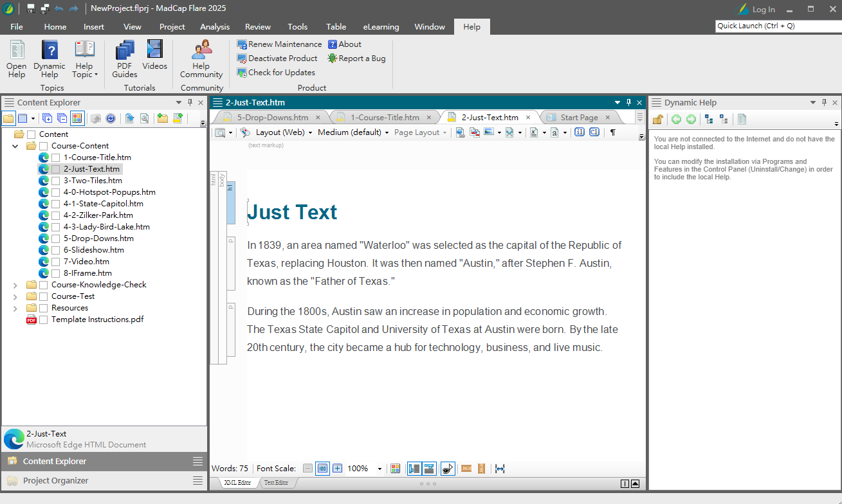This screenshot has width=842, height=504.
Task: Click the refresh icon in Content Explorer toolbar
Action: click(x=111, y=118)
